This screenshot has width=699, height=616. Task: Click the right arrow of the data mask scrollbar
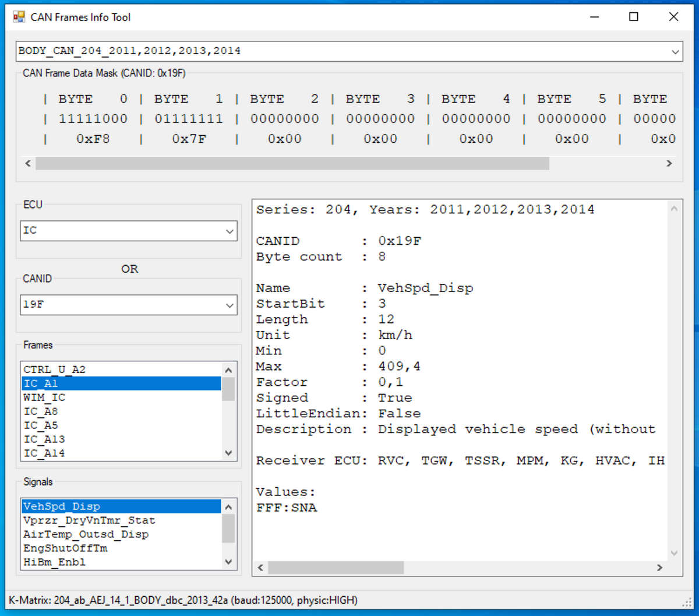click(669, 163)
